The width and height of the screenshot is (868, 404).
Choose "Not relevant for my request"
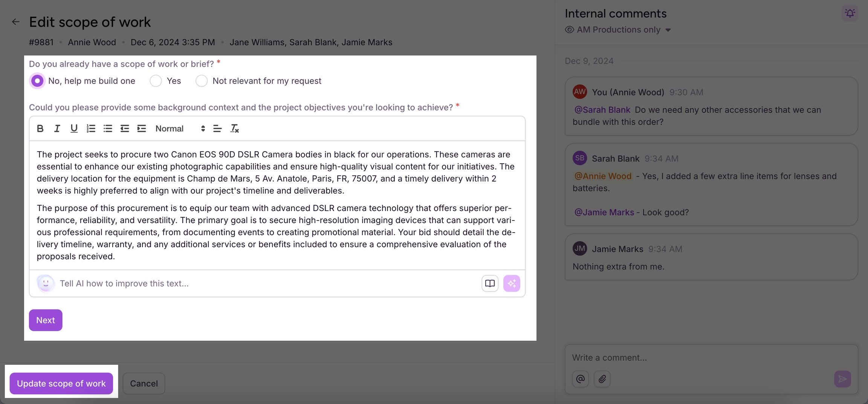pos(202,81)
